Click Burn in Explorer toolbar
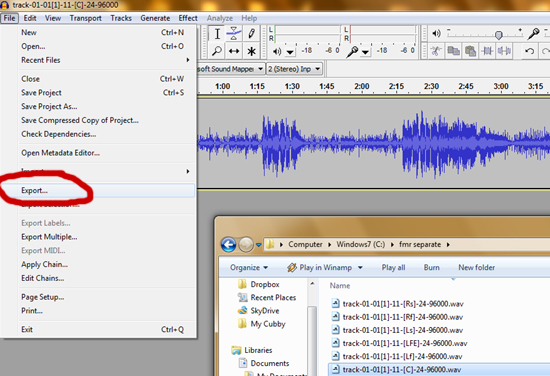Viewport: 550px width, 376px height. (431, 268)
